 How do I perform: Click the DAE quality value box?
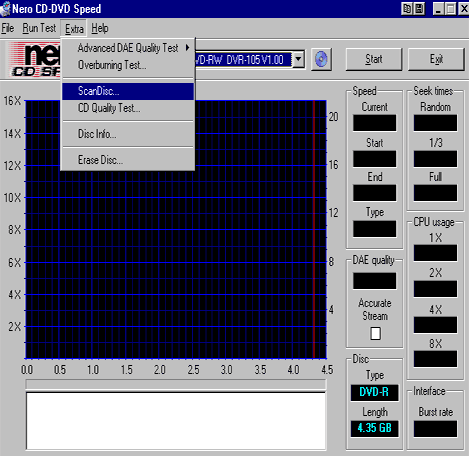[375, 281]
